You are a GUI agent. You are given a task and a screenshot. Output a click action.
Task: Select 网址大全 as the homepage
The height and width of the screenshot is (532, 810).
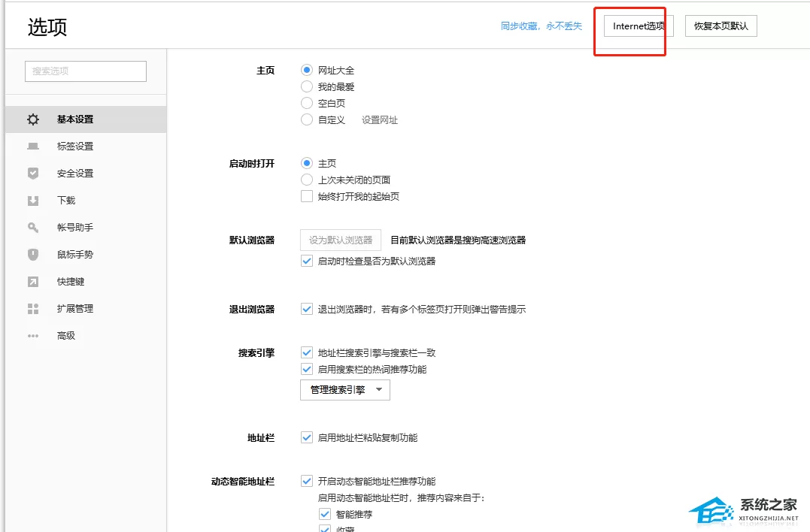[x=307, y=70]
